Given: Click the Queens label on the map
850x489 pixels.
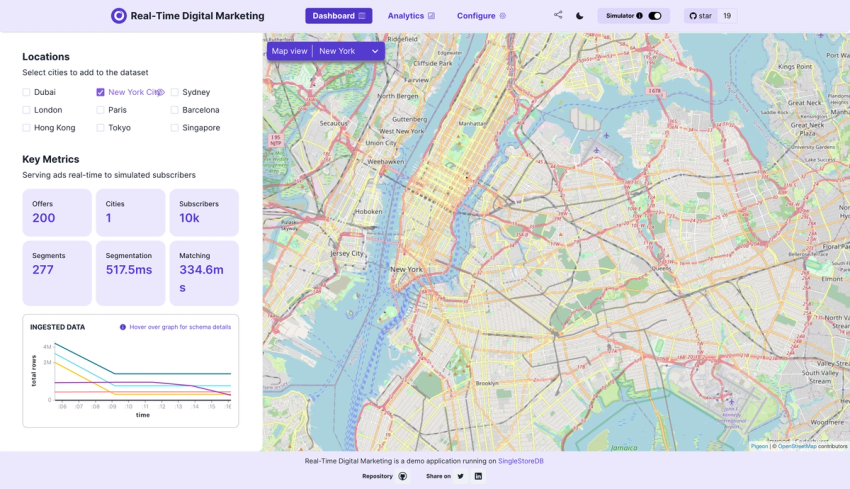Looking at the screenshot, I should (661, 268).
